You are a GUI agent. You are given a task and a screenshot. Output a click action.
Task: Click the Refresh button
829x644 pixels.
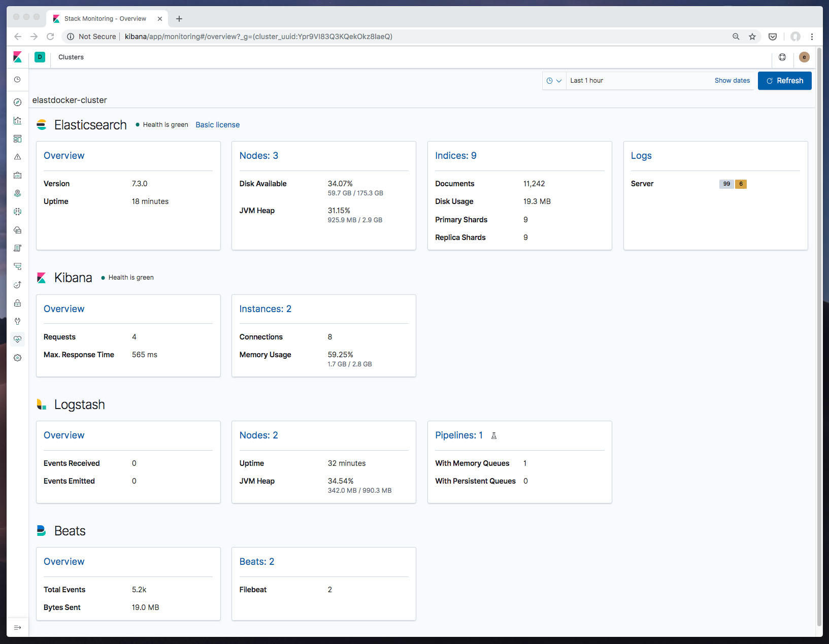tap(784, 81)
